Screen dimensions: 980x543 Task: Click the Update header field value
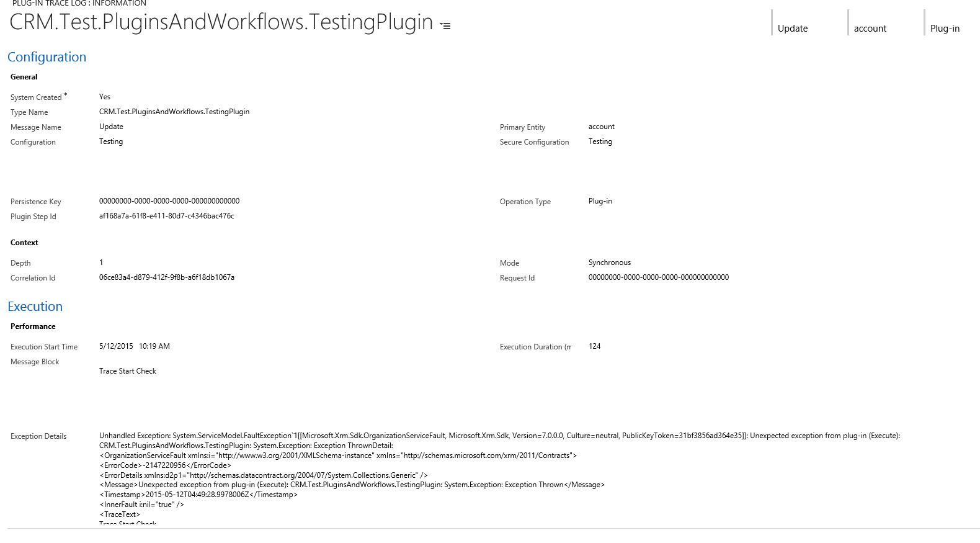(x=793, y=29)
